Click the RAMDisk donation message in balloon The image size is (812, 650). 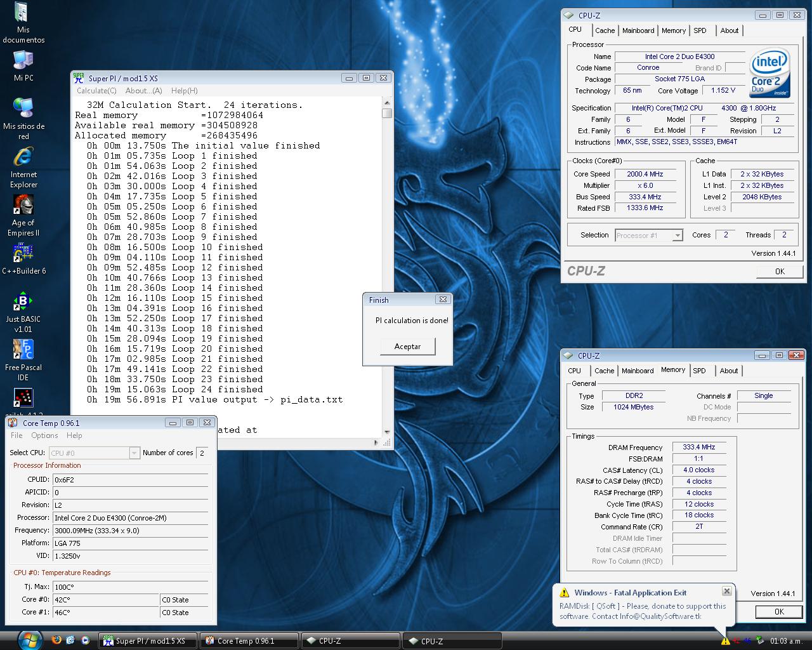[643, 611]
